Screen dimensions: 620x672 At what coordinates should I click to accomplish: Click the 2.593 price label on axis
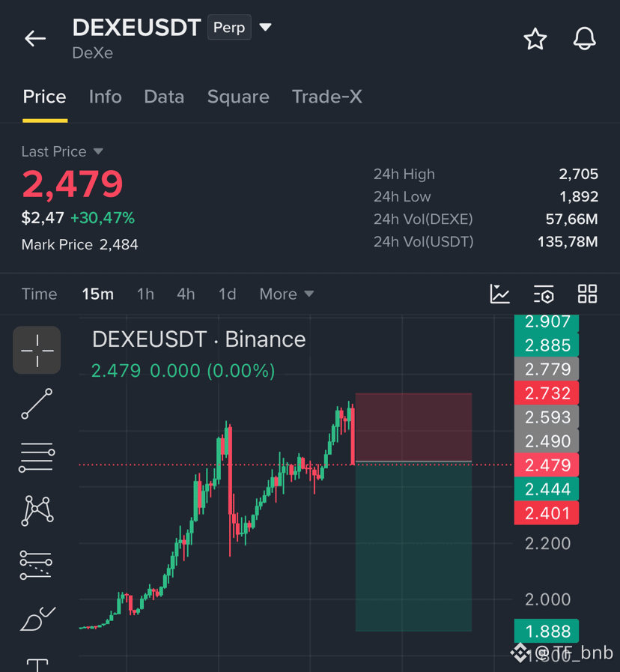pos(547,417)
